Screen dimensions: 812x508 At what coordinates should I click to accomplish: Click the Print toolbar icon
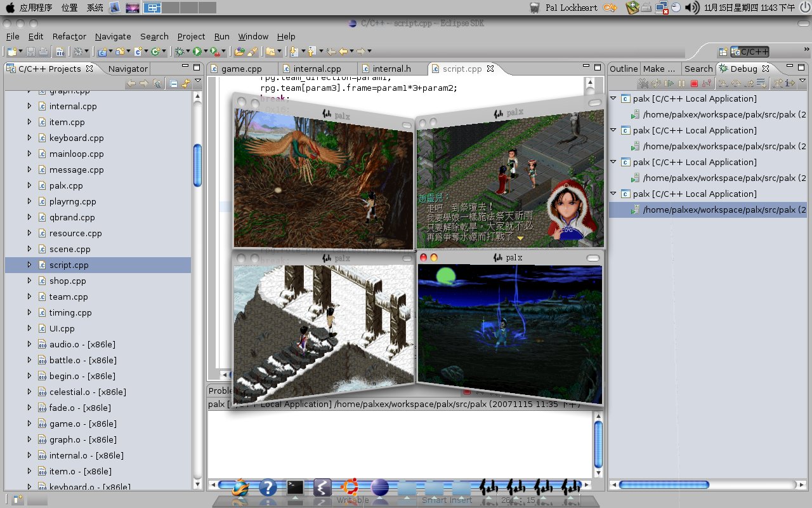click(x=43, y=51)
